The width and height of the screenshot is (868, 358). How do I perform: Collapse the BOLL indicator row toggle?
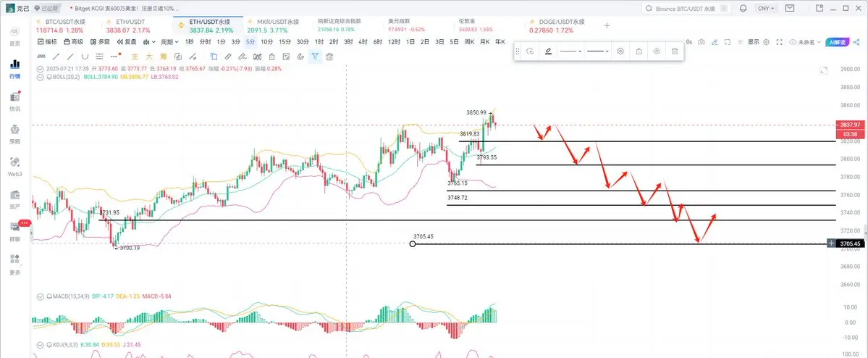coord(40,77)
